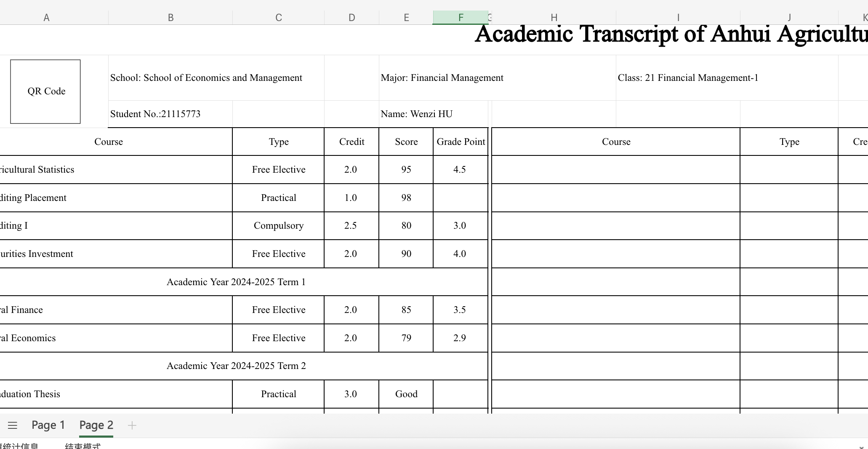Select column F header
Viewport: 868px width, 449px height.
tap(461, 18)
